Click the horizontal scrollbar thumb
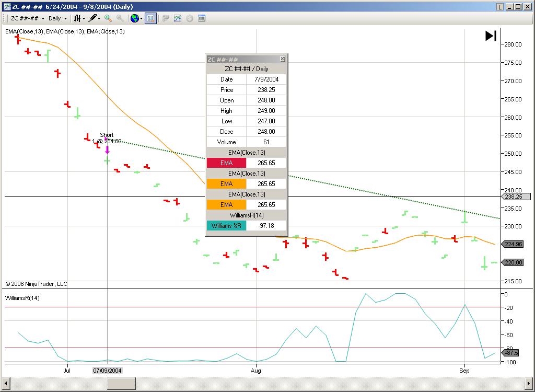Screen dimensions: 535x392 pos(121,383)
